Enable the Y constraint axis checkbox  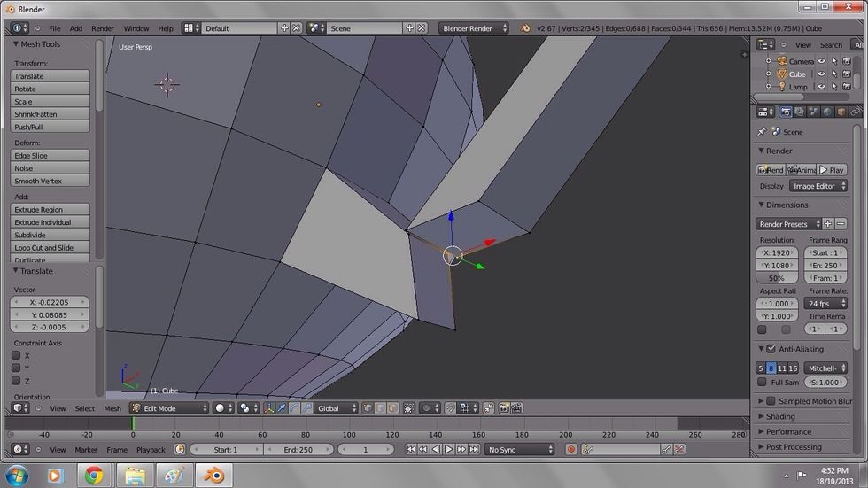click(16, 368)
